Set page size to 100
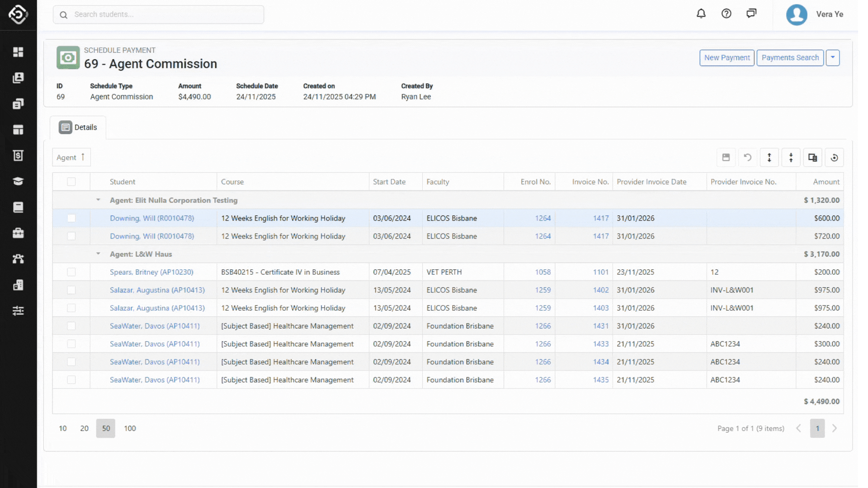Viewport: 868px width, 488px height. tap(130, 428)
